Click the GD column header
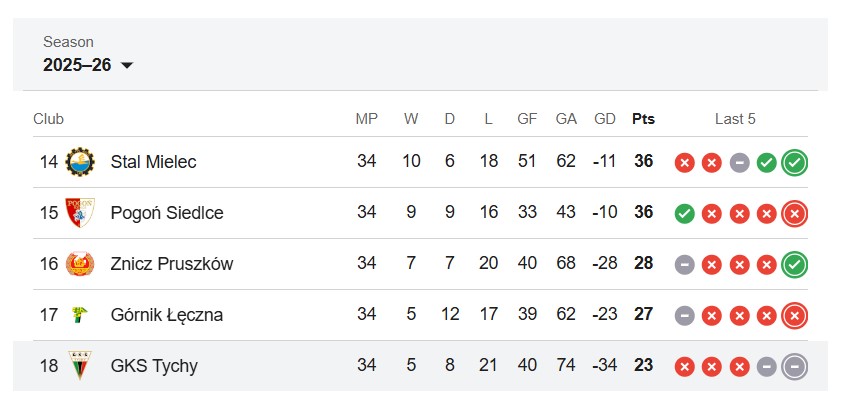 coord(605,119)
